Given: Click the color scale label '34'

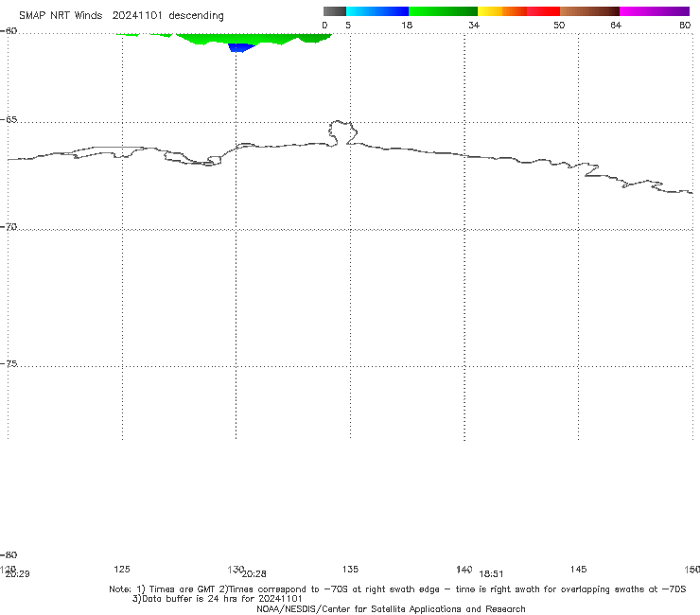Looking at the screenshot, I should pos(474,25).
